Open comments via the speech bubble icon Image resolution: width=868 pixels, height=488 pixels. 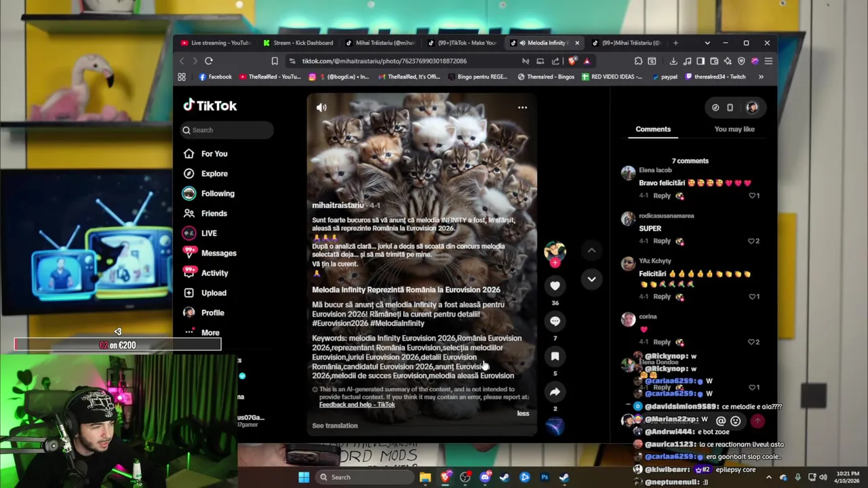555,321
